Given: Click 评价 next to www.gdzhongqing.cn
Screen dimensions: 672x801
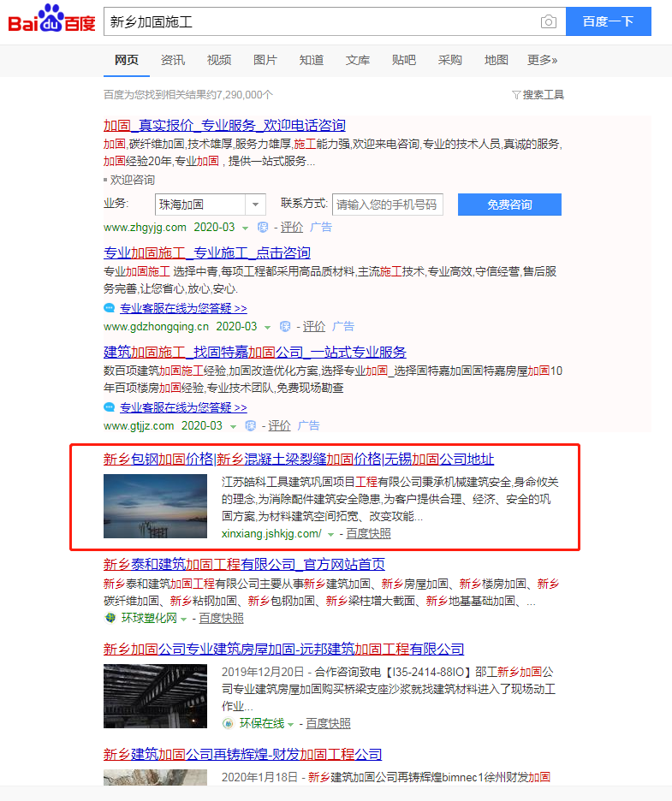Looking at the screenshot, I should tap(314, 326).
